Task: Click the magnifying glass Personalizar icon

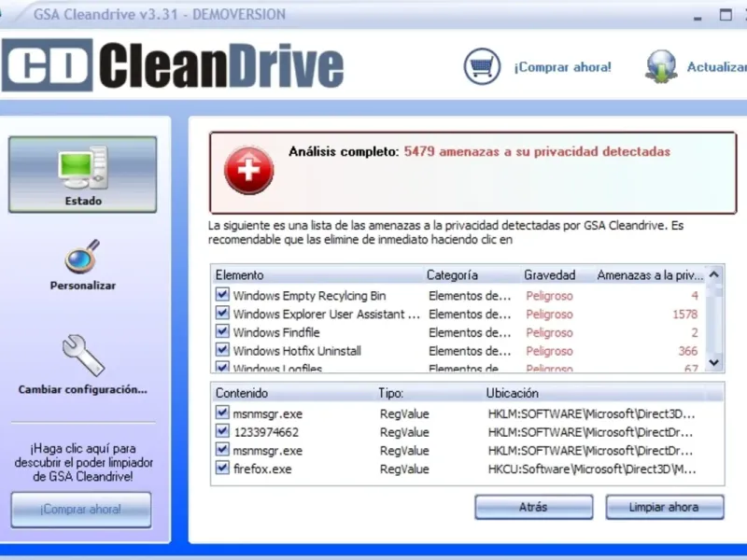Action: click(x=82, y=256)
